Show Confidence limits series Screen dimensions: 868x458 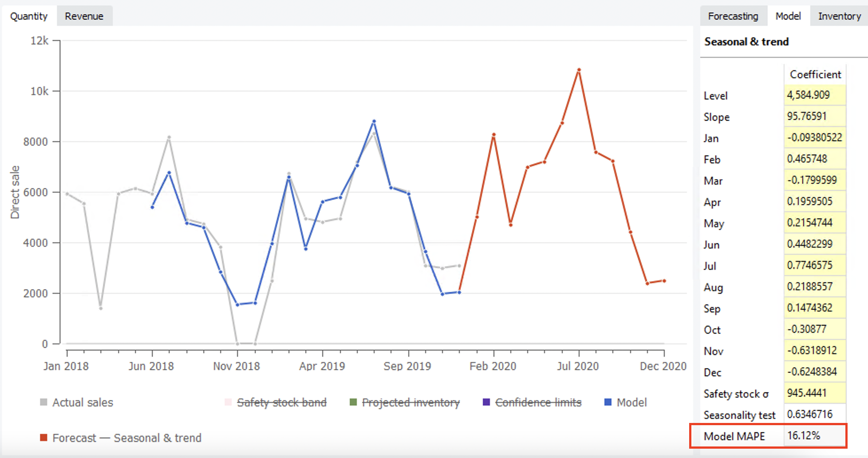[538, 403]
